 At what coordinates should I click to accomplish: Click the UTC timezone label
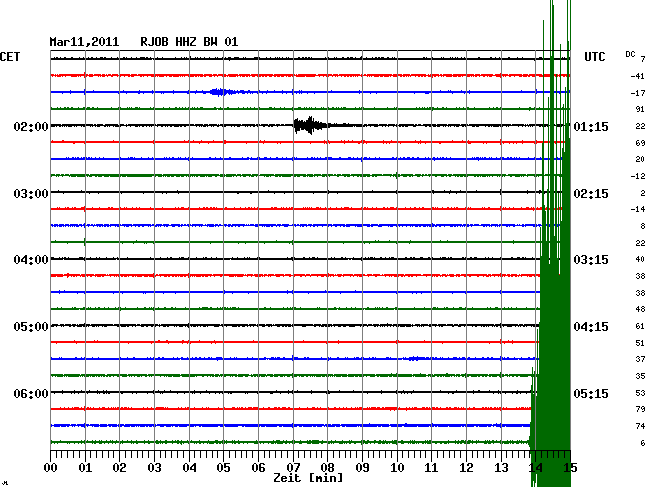(594, 57)
